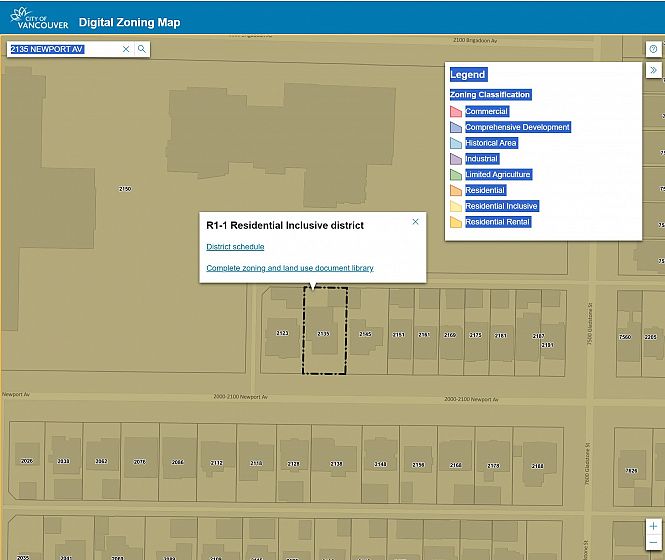
Task: Select parcel labeled 2205
Action: (653, 334)
